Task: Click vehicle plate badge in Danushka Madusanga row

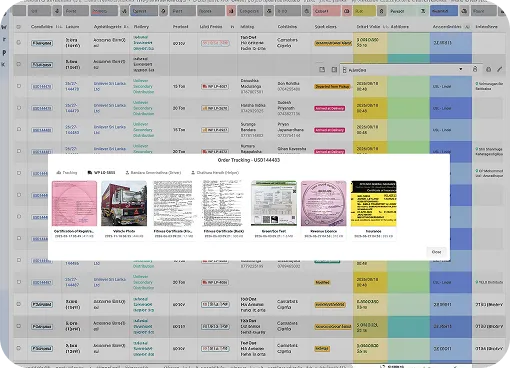Action: [215, 86]
